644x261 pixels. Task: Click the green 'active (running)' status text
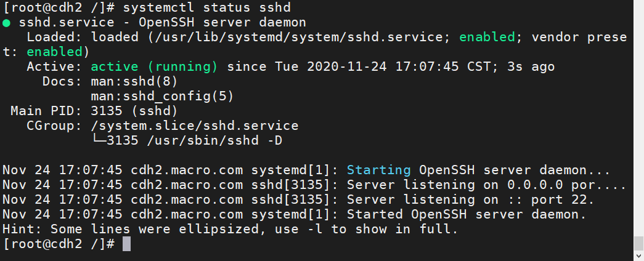154,67
